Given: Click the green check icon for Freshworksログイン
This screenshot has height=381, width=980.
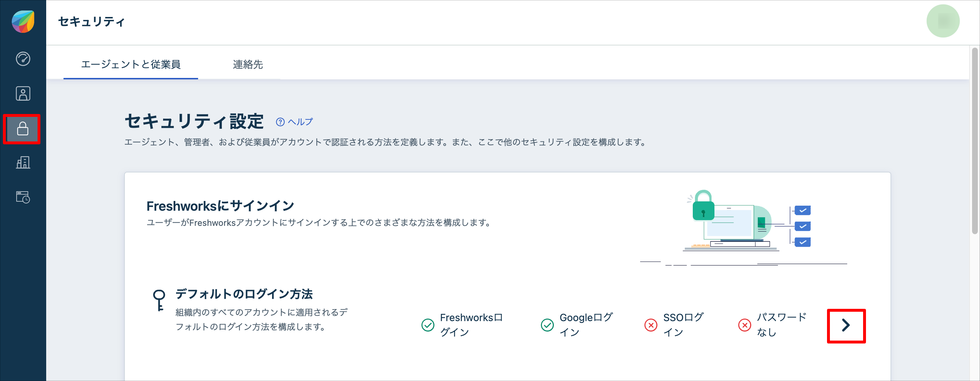Looking at the screenshot, I should click(428, 325).
